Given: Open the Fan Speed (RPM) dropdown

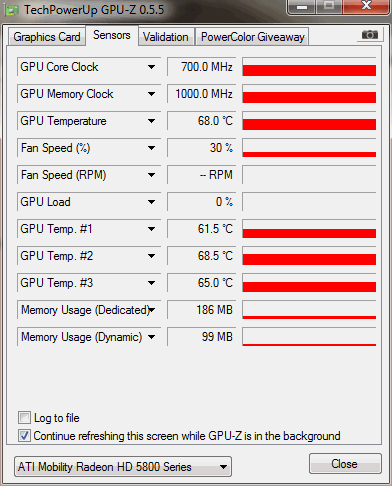Looking at the screenshot, I should tap(152, 175).
